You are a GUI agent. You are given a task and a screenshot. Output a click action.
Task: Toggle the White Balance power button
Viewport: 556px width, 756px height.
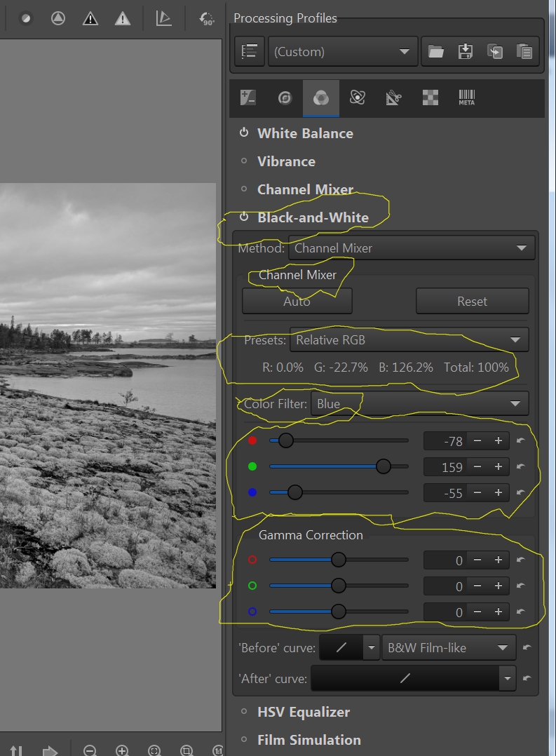pos(244,133)
